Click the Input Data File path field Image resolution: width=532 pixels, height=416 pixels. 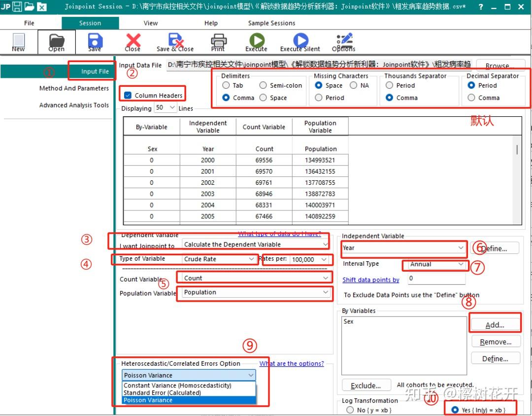(x=319, y=65)
